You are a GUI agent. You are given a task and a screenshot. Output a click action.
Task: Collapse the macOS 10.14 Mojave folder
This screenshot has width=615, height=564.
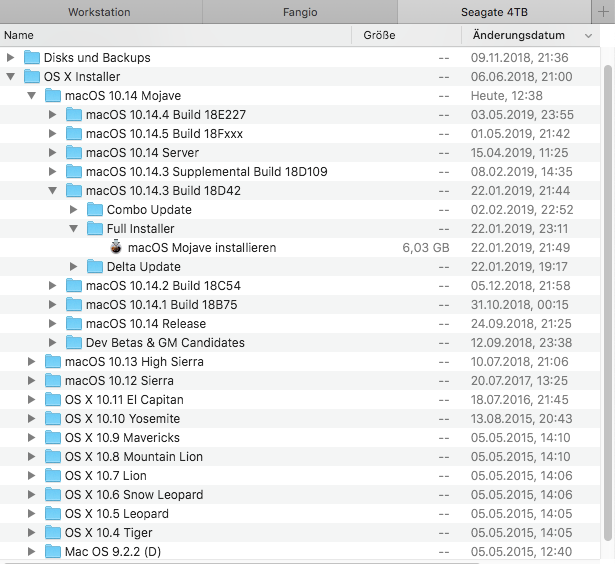coord(32,95)
